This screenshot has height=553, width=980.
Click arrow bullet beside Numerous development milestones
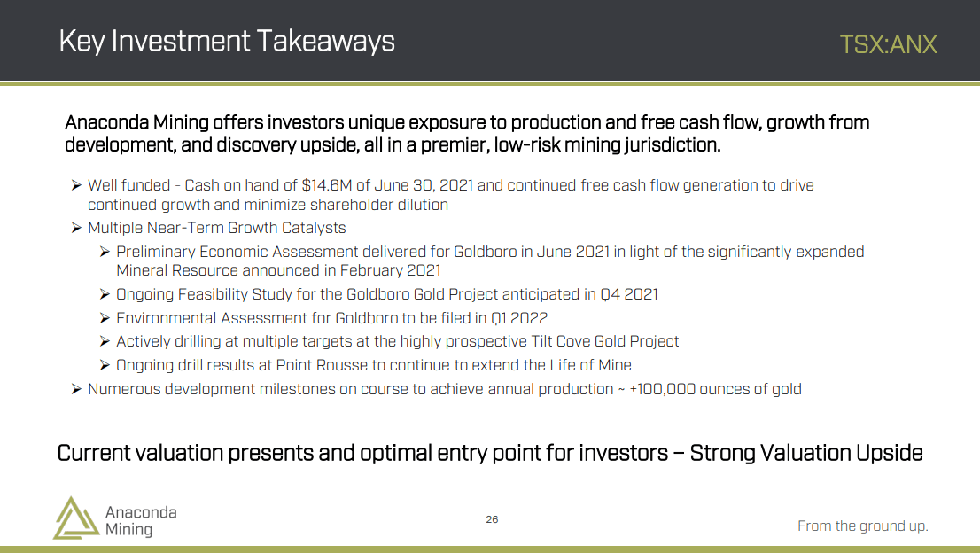[x=76, y=389]
